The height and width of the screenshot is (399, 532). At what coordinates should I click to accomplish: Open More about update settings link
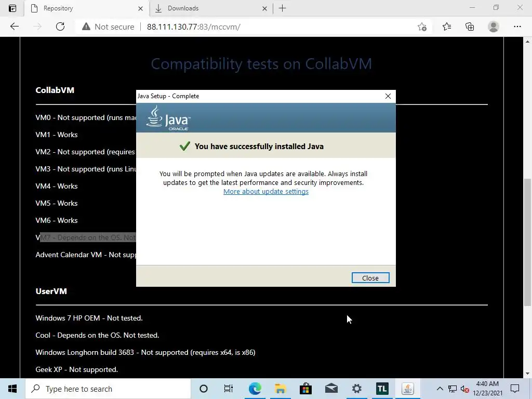[266, 191]
